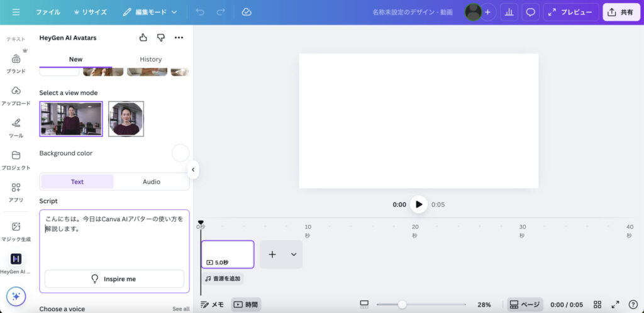
Task: Open the マジック生成 sidebar tool
Action: tap(16, 231)
